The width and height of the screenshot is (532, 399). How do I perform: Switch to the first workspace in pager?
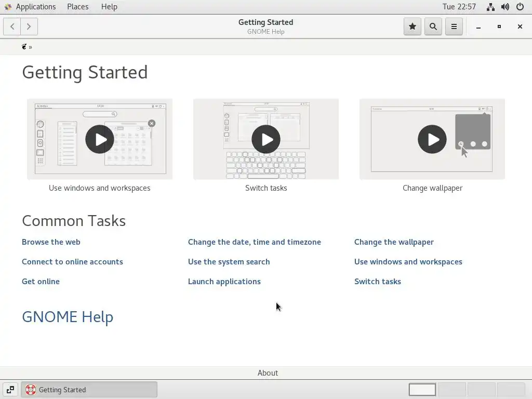422,390
